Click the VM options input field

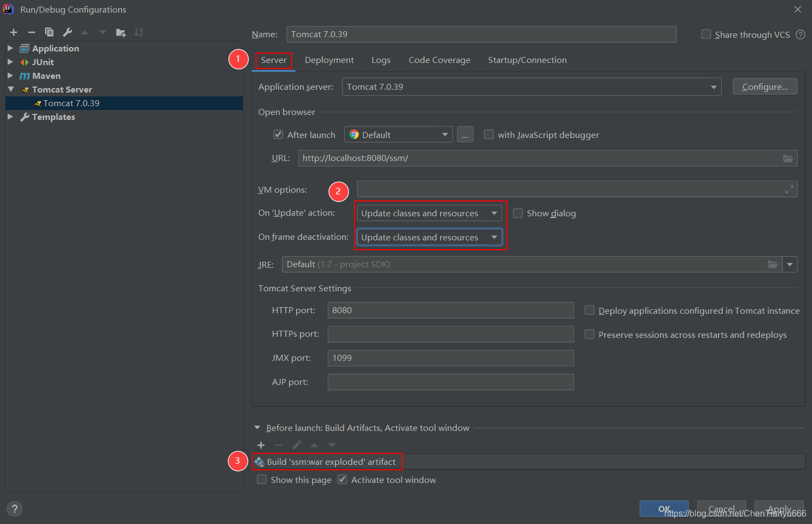click(x=577, y=189)
